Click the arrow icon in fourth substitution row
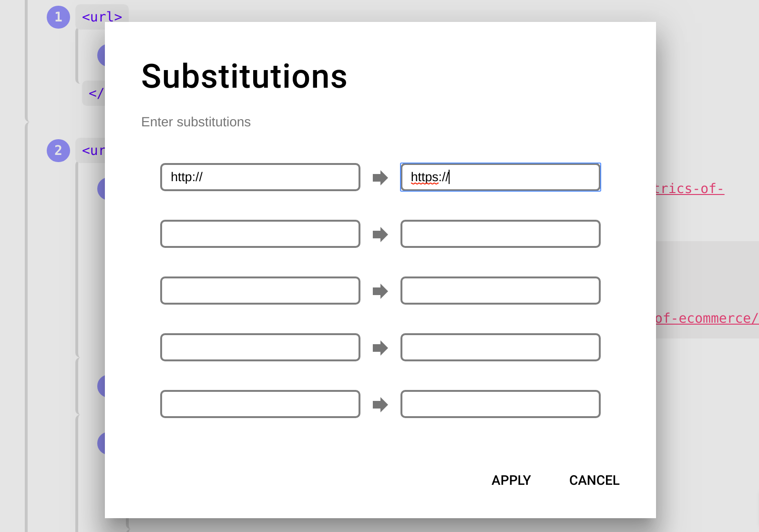Screen dimensions: 759x532 [x=380, y=348]
